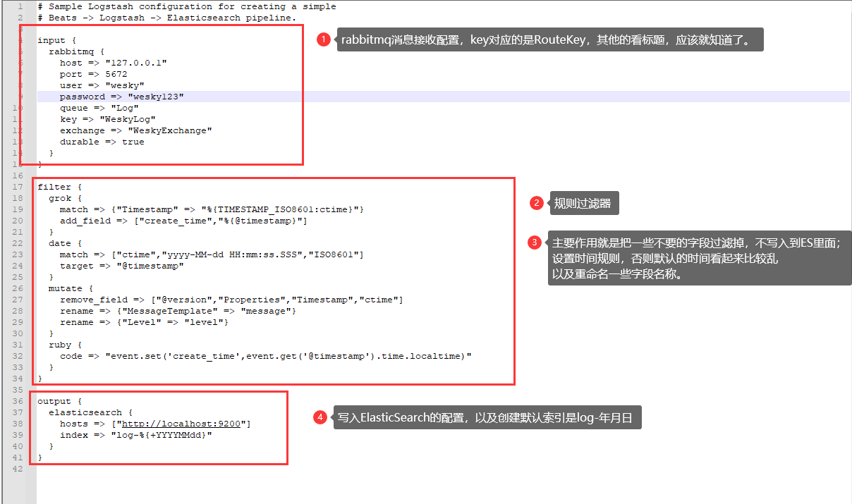Image resolution: width=852 pixels, height=504 pixels.
Task: Click the add_field "create_time" line
Action: pyautogui.click(x=183, y=221)
